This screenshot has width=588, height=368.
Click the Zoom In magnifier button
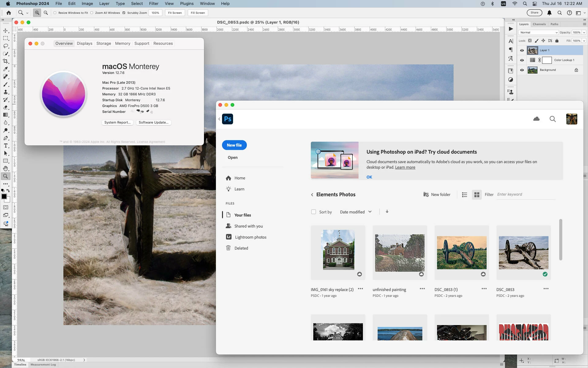tap(37, 13)
